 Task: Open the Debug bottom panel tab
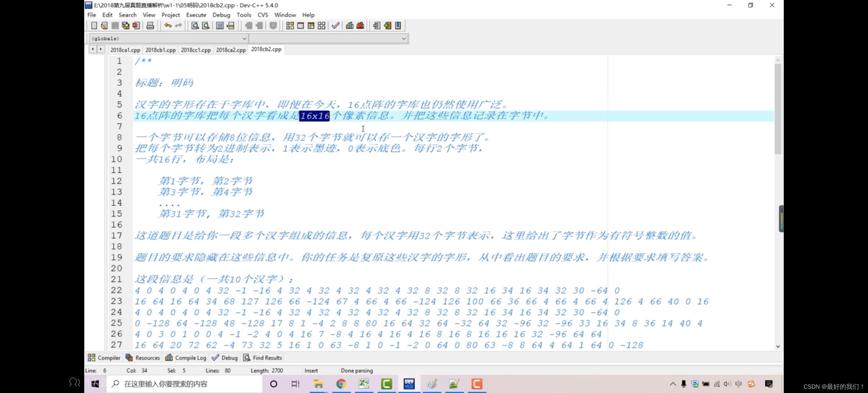tap(225, 358)
